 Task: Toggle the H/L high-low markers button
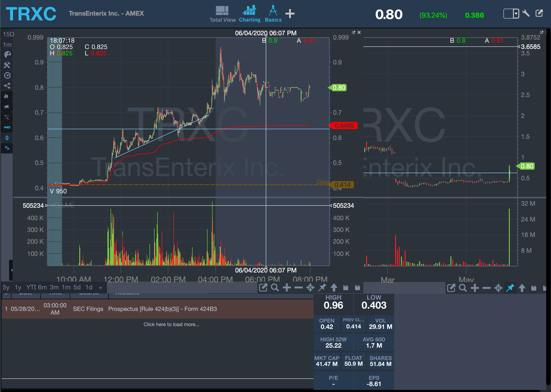click(x=7, y=117)
